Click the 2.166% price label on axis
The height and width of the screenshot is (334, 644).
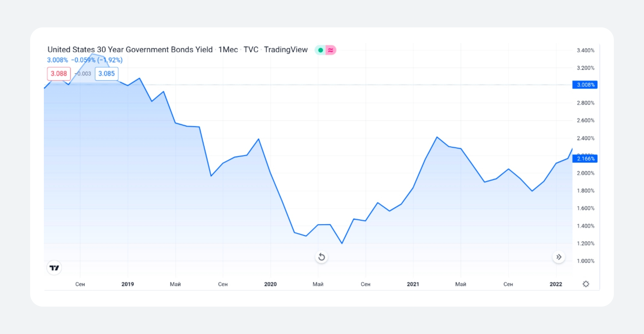tap(585, 159)
